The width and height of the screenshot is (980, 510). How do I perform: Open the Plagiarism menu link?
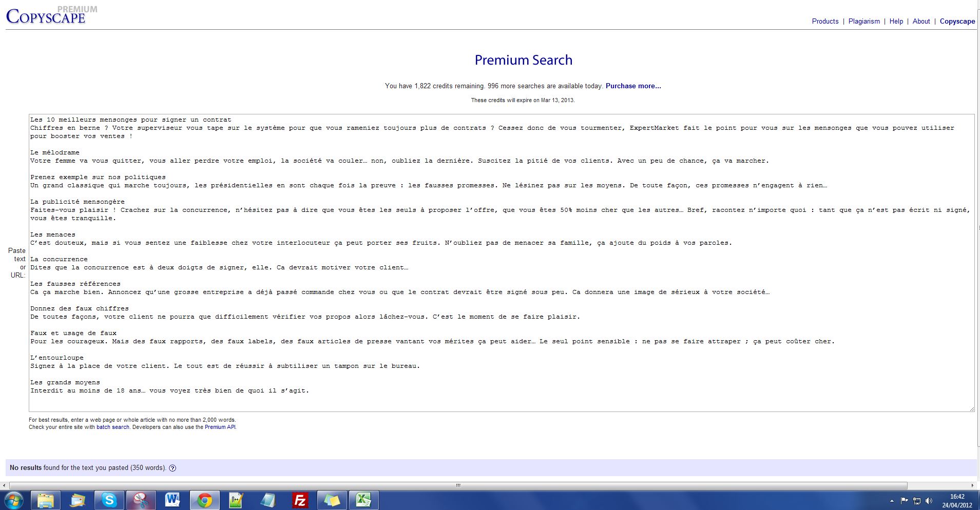coord(864,22)
